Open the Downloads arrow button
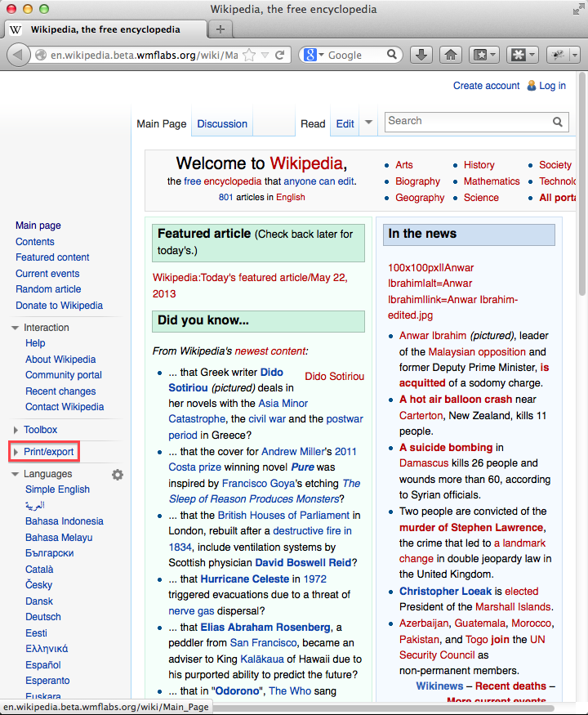This screenshot has width=588, height=715. pyautogui.click(x=421, y=55)
